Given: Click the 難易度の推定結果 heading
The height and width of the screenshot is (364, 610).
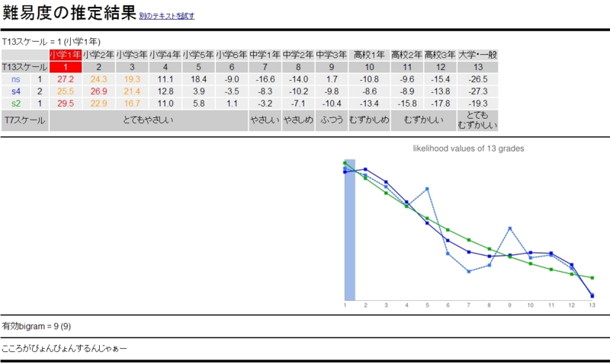Looking at the screenshot, I should pyautogui.click(x=69, y=12).
